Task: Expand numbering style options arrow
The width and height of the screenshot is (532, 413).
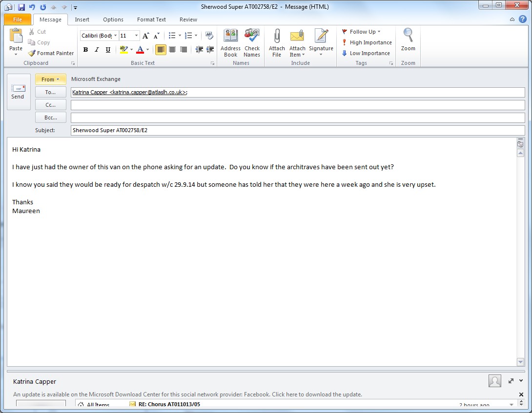Action: click(196, 36)
